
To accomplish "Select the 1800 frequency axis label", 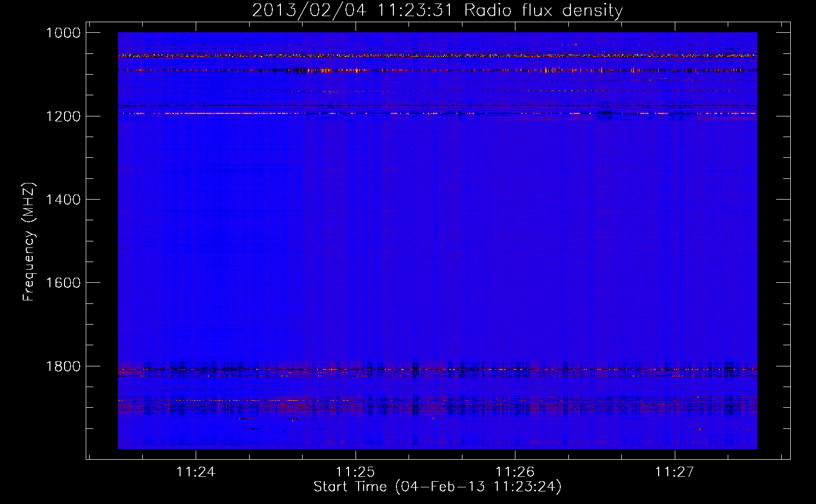I will point(63,366).
